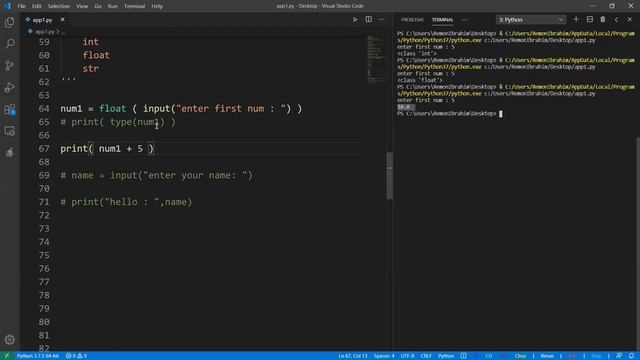Change language mode via Python in status bar

click(446, 356)
